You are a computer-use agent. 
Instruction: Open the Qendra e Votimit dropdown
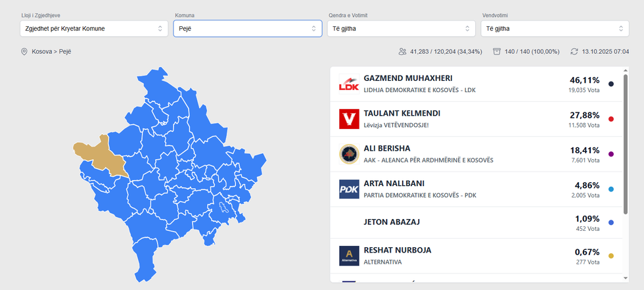tap(401, 29)
